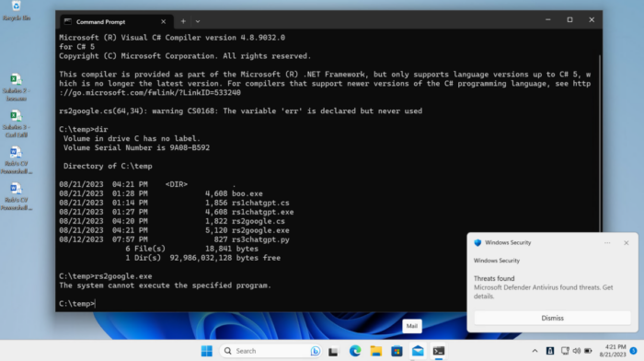Open Bing Chat icon in search box
This screenshot has width=644, height=361.
[x=315, y=351]
